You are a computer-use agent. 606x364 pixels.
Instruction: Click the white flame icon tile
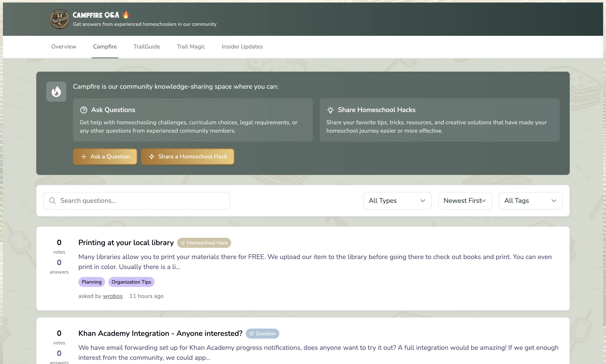point(56,91)
